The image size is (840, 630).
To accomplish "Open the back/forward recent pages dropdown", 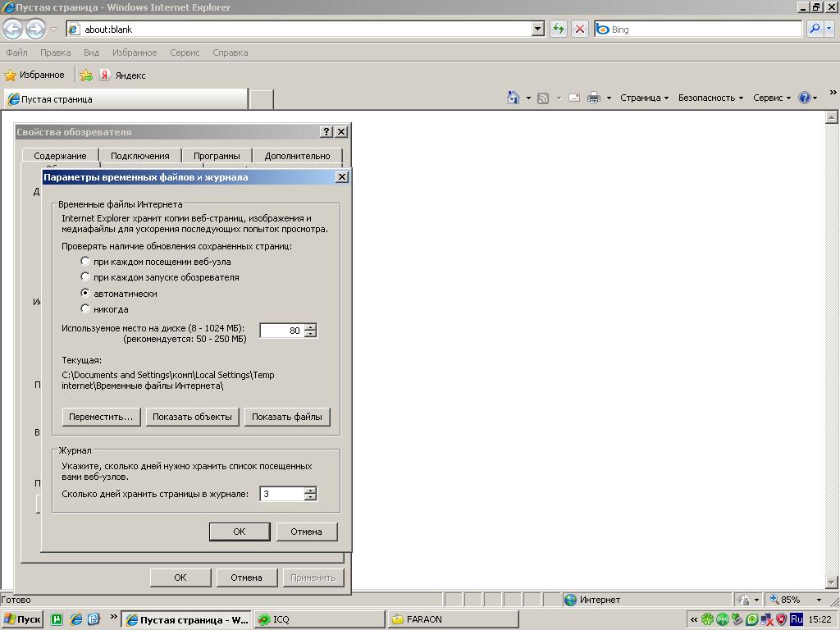I will point(53,29).
